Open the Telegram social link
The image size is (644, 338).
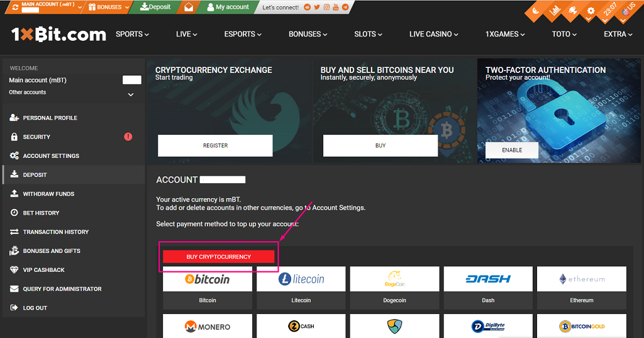(345, 7)
